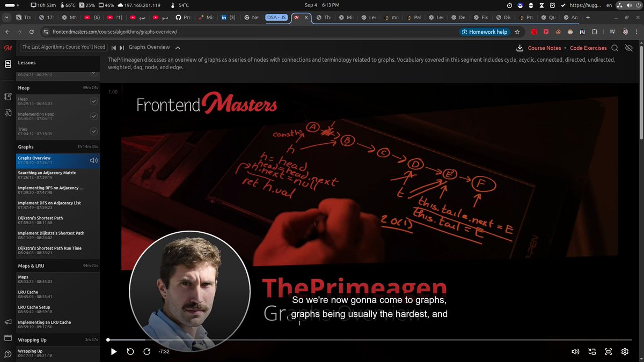
Task: Enter fullscreen mode in video player
Action: tap(609, 352)
